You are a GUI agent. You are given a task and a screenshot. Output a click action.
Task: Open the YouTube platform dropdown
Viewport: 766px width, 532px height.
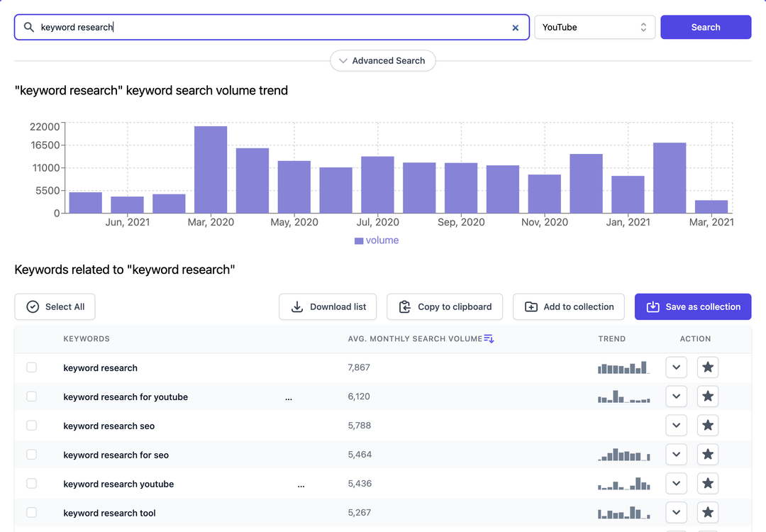click(x=594, y=27)
